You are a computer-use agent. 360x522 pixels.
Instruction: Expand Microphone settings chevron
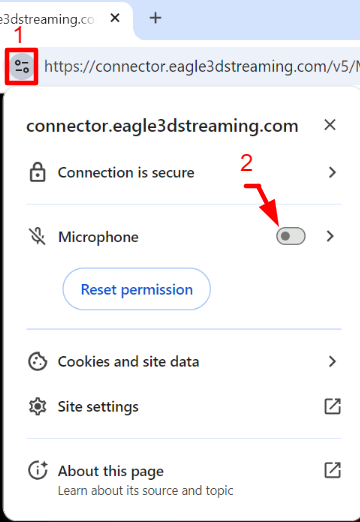coord(330,236)
